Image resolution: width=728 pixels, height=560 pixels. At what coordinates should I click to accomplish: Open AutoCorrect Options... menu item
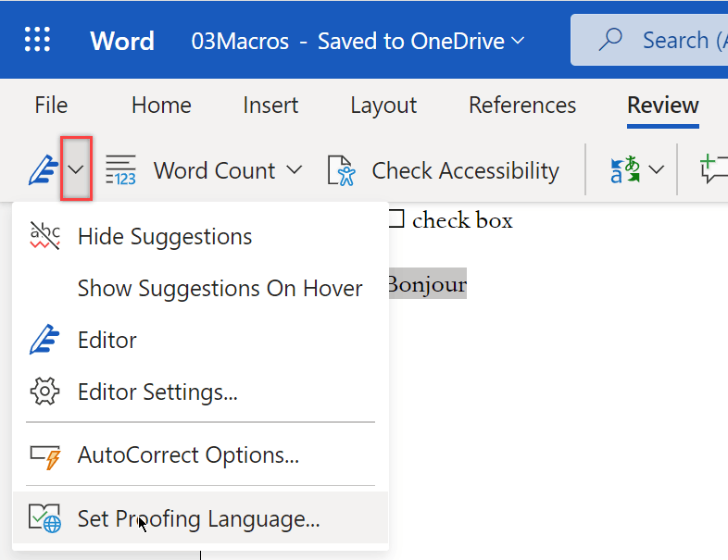(x=201, y=454)
